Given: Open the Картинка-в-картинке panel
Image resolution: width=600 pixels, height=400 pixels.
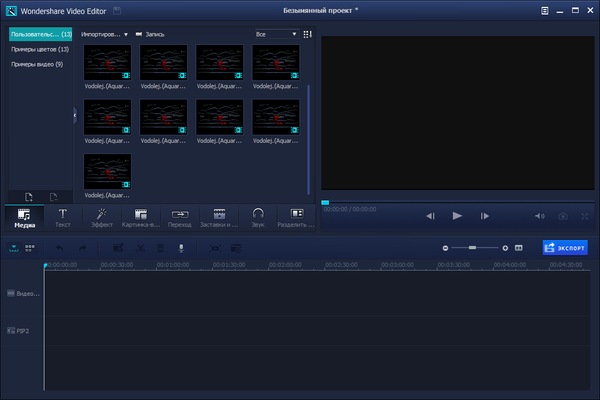Looking at the screenshot, I should pos(141,217).
